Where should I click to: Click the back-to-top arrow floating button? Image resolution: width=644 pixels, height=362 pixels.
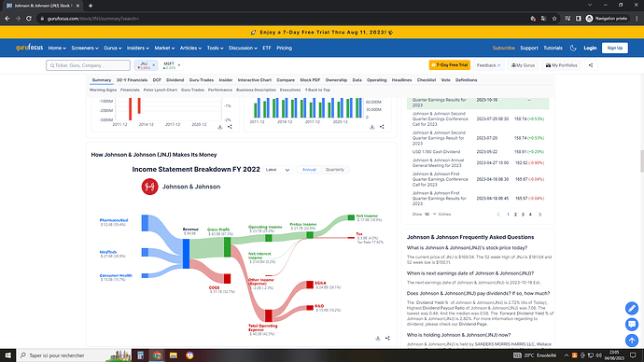[x=632, y=341]
